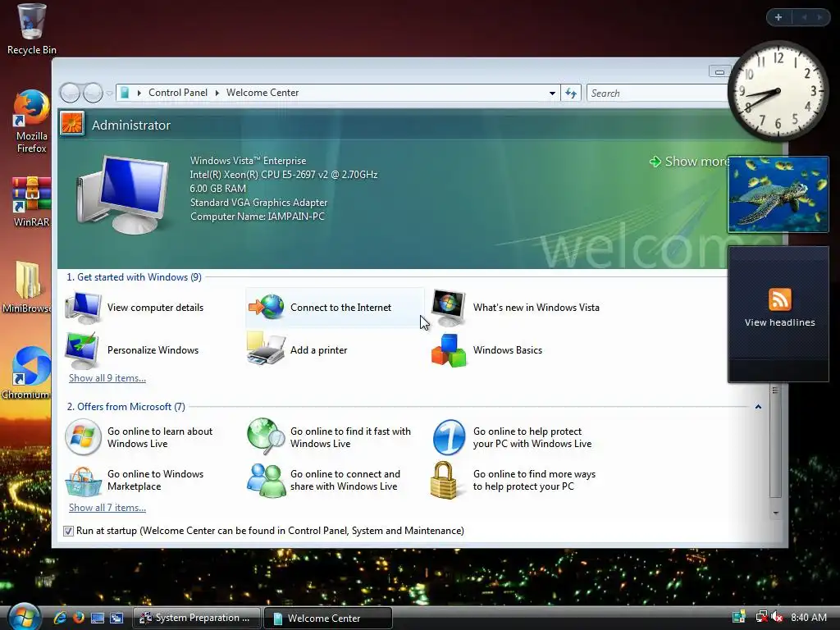Click the Back navigation button

[x=71, y=94]
